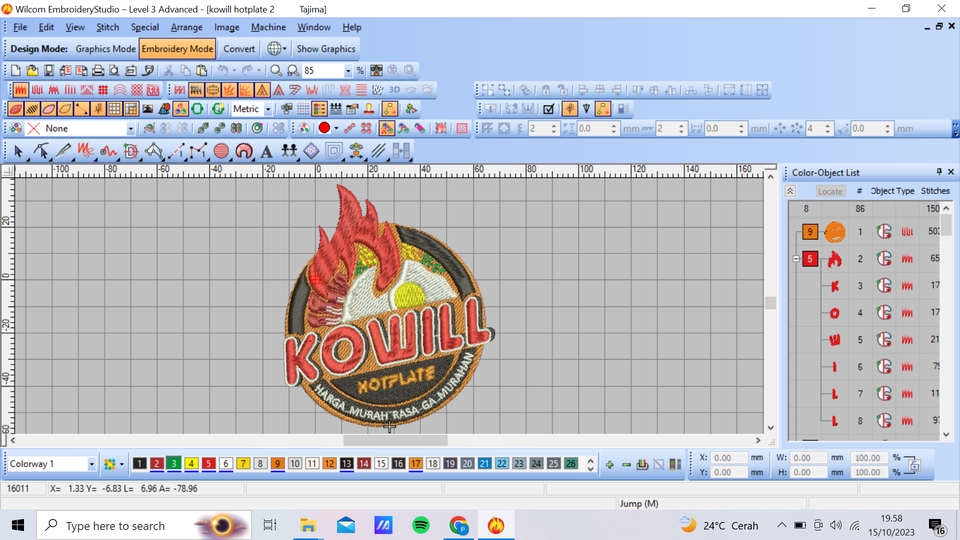Toggle the checkmark box toolbar icon

coord(549,109)
